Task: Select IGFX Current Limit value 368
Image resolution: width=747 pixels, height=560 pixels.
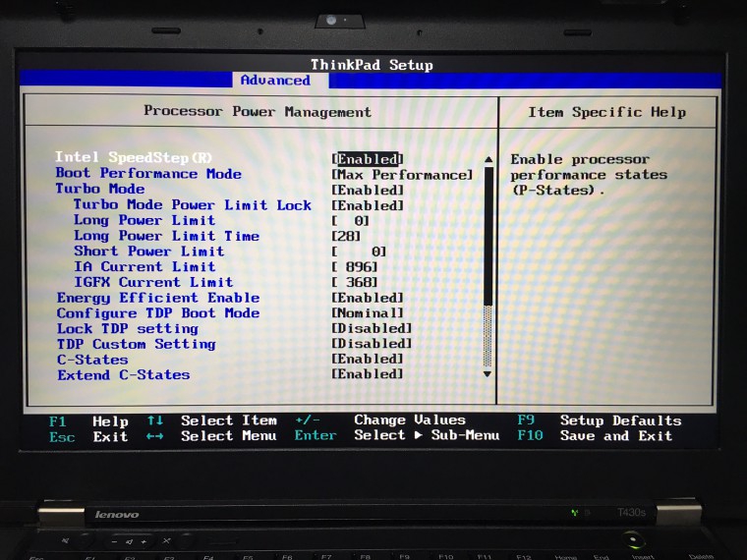Action: [355, 282]
